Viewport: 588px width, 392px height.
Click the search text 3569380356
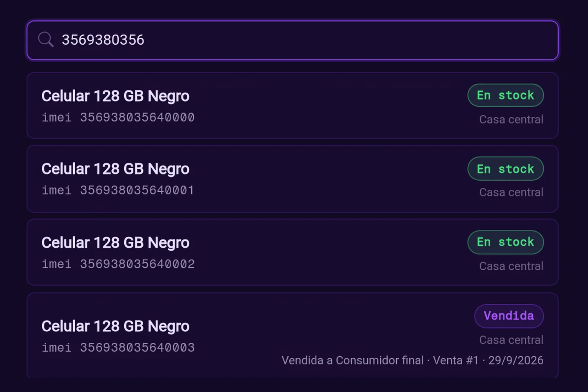click(103, 40)
